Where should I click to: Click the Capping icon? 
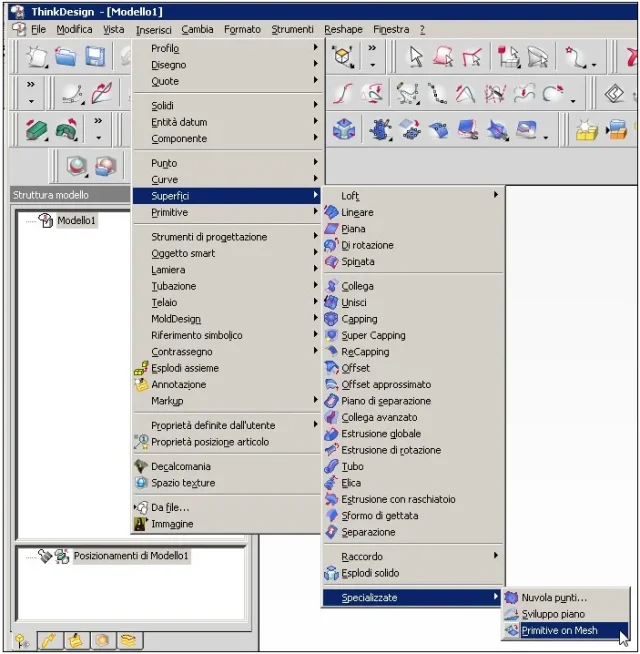click(331, 319)
